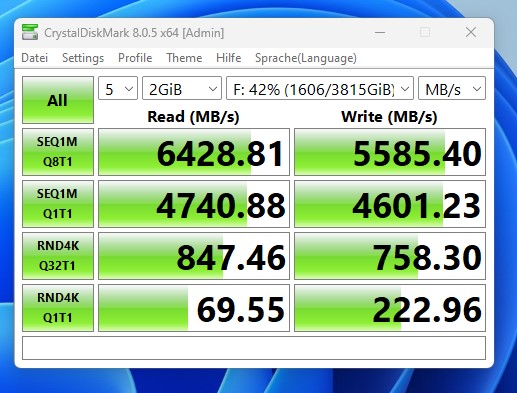
Task: Open the Profile menu
Action: pos(135,58)
